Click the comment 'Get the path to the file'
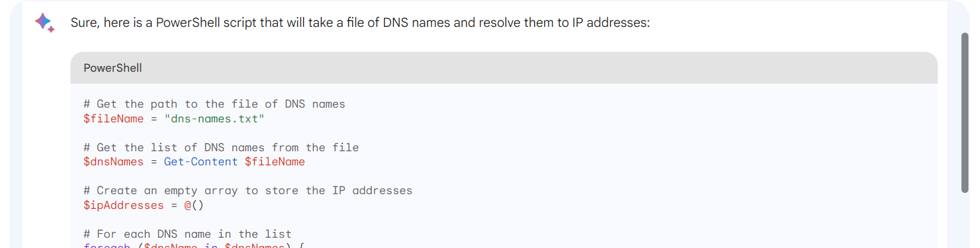This screenshot has height=248, width=980. click(x=214, y=104)
